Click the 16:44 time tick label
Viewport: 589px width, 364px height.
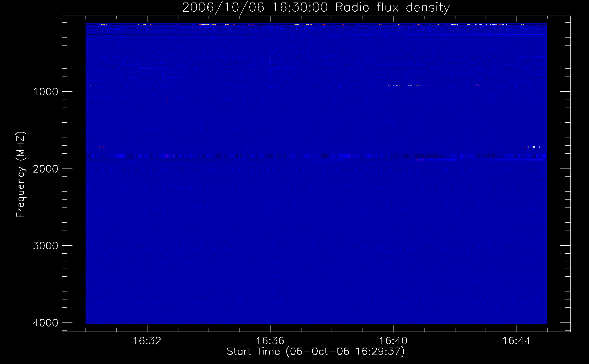pos(516,341)
